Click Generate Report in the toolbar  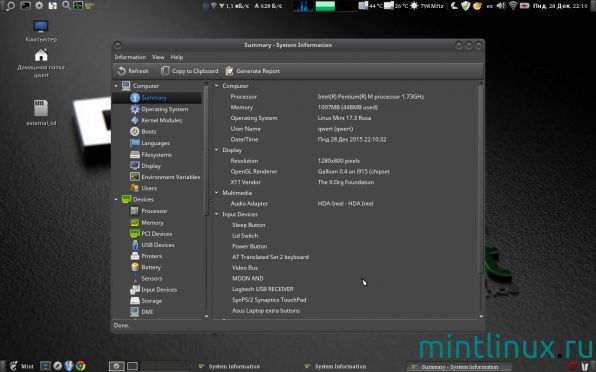coord(252,71)
